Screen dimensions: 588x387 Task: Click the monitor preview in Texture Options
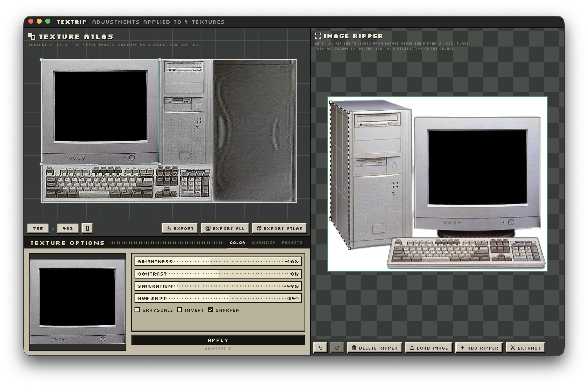click(x=77, y=301)
